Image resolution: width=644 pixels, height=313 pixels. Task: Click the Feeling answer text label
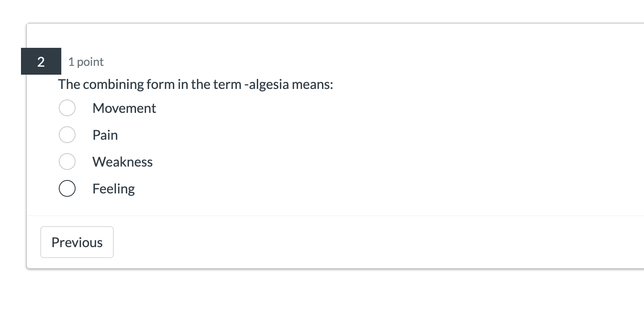click(113, 188)
